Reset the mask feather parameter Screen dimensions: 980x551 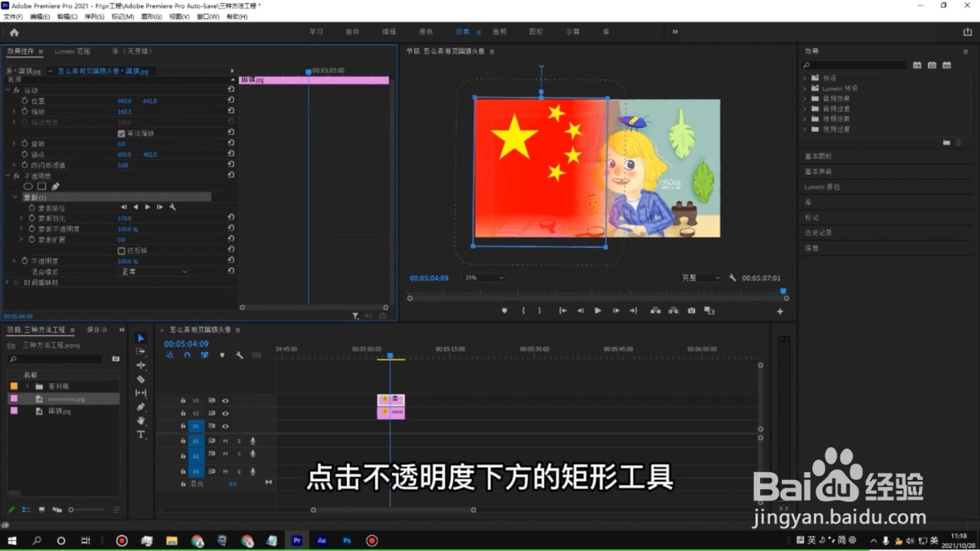point(231,217)
